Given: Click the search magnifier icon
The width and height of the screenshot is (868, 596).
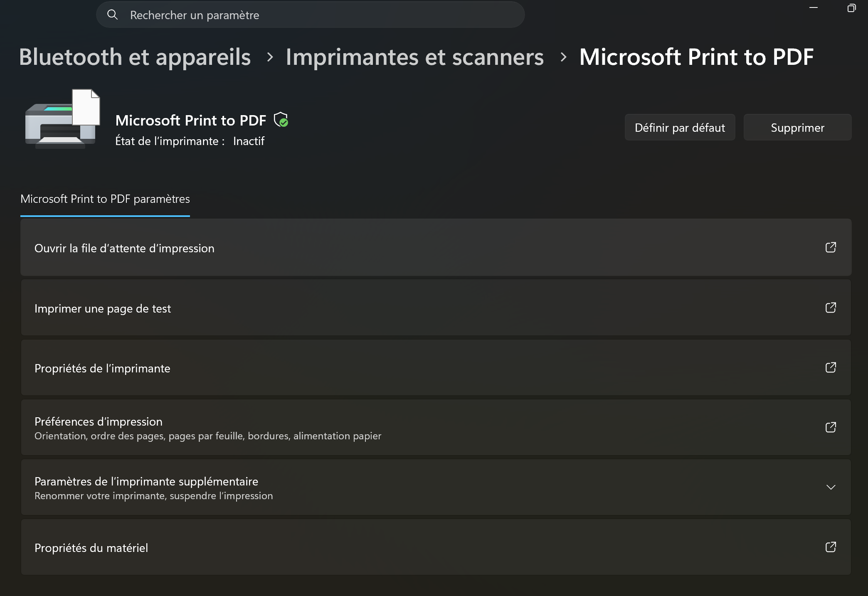Looking at the screenshot, I should point(112,15).
